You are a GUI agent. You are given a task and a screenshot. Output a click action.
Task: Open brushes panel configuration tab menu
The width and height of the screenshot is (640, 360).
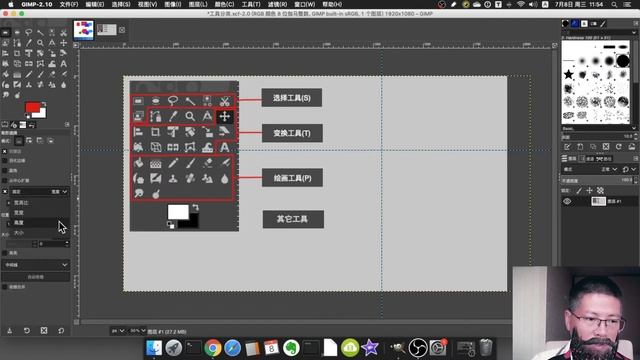point(636,24)
